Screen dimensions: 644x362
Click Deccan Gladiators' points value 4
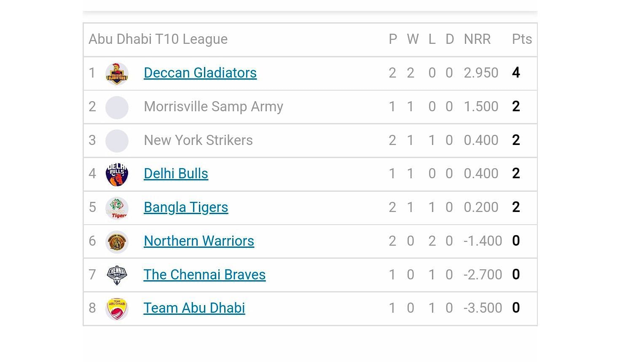pyautogui.click(x=516, y=73)
